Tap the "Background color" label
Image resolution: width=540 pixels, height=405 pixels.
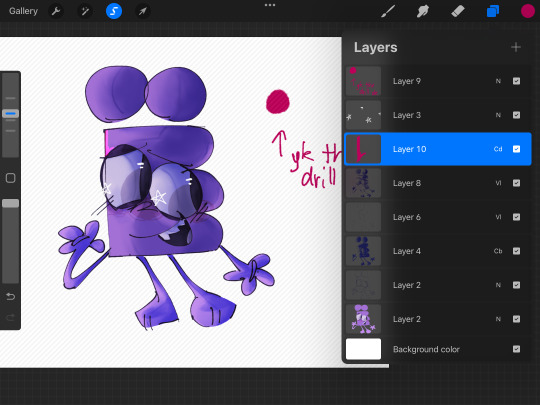click(426, 349)
